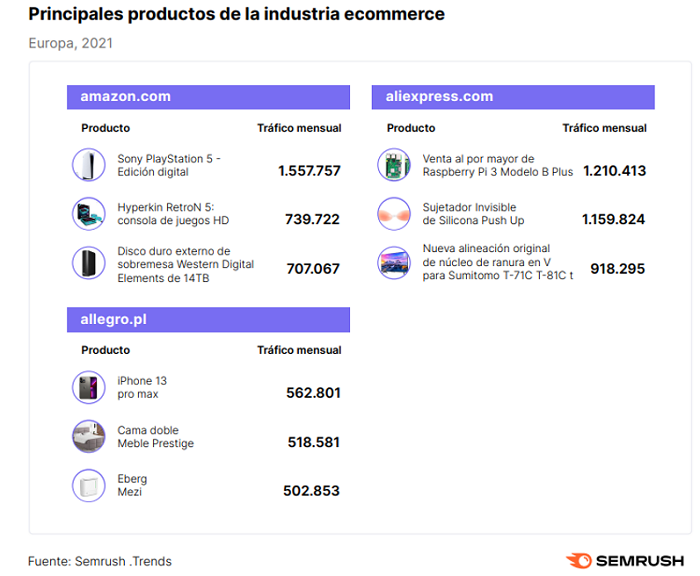Image resolution: width=700 pixels, height=576 pixels.
Task: Click the Semrush flame logo icon
Action: [578, 561]
